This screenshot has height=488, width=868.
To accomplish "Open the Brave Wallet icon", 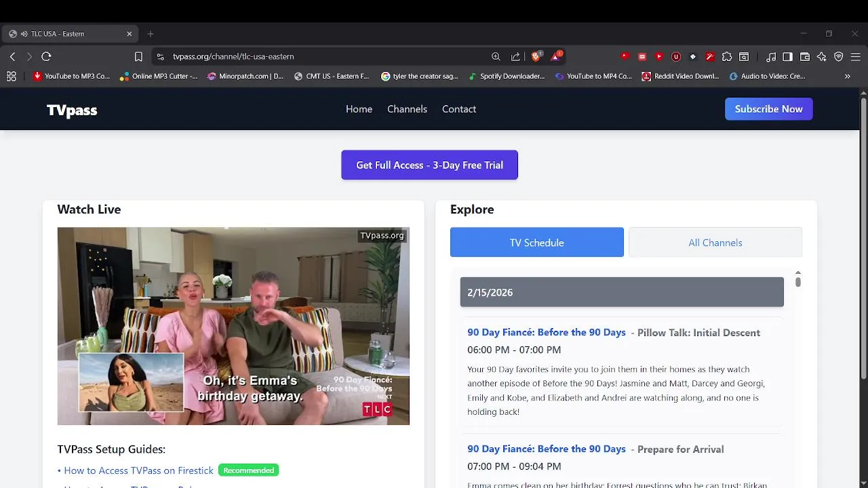I will (805, 57).
